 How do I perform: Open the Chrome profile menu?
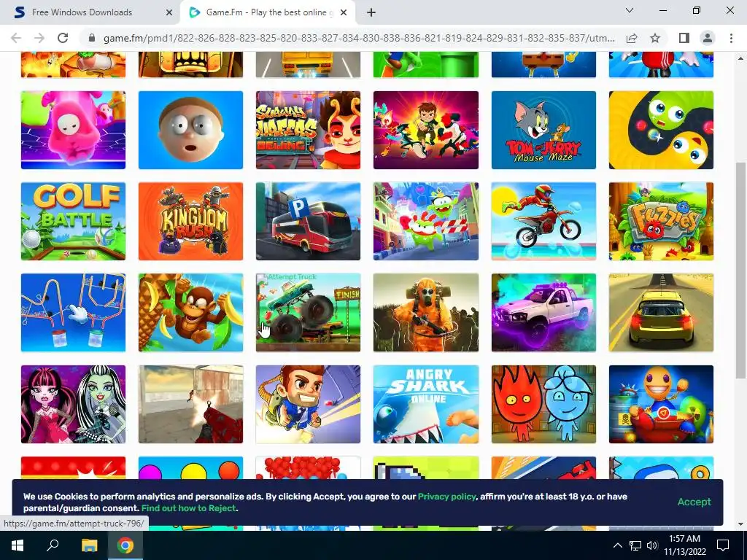(x=708, y=38)
